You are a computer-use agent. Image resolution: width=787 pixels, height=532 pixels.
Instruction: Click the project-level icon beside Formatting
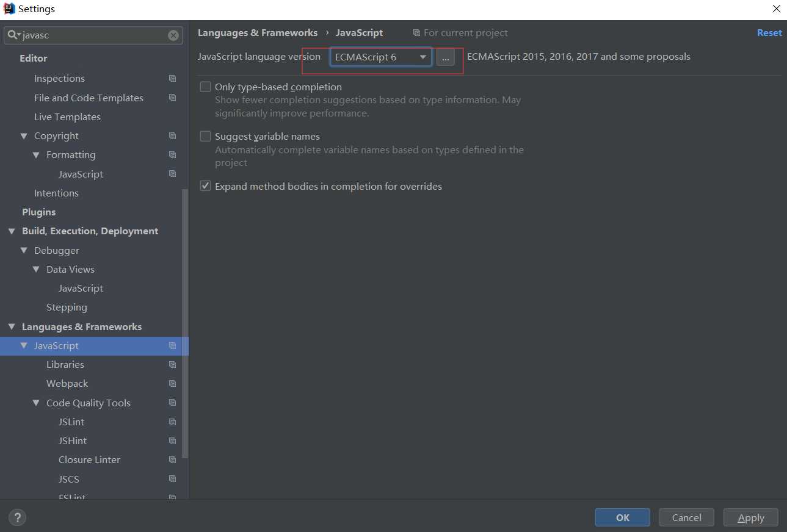pyautogui.click(x=172, y=155)
